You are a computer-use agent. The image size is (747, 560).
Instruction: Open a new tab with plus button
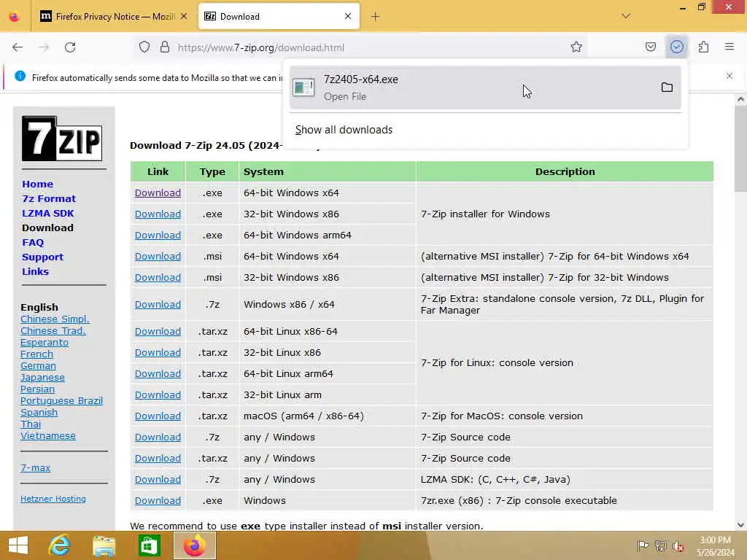click(376, 17)
